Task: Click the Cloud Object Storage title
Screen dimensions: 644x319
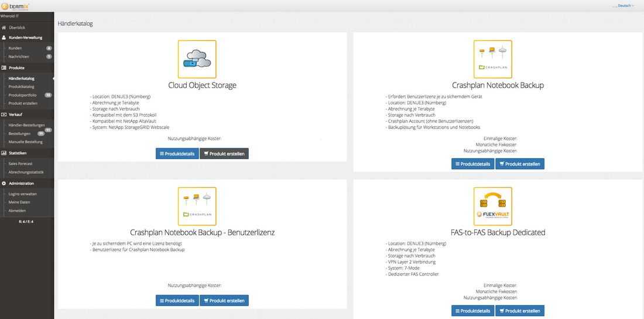Action: 202,85
